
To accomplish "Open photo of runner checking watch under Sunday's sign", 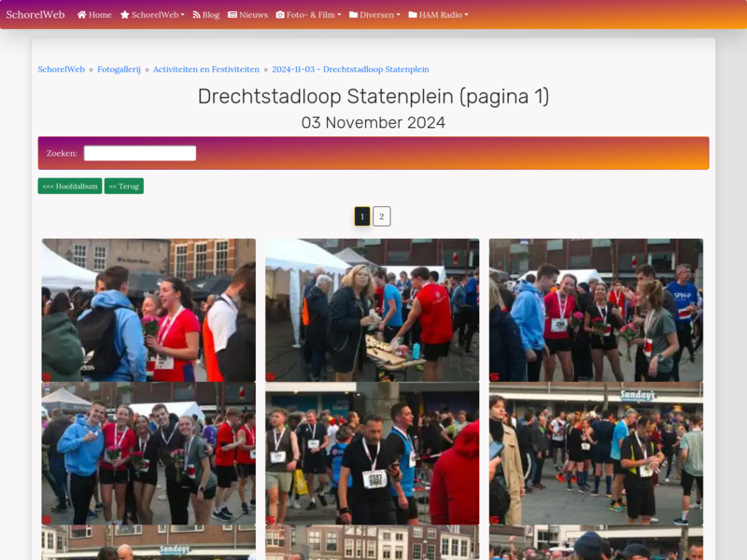I will coord(596,454).
